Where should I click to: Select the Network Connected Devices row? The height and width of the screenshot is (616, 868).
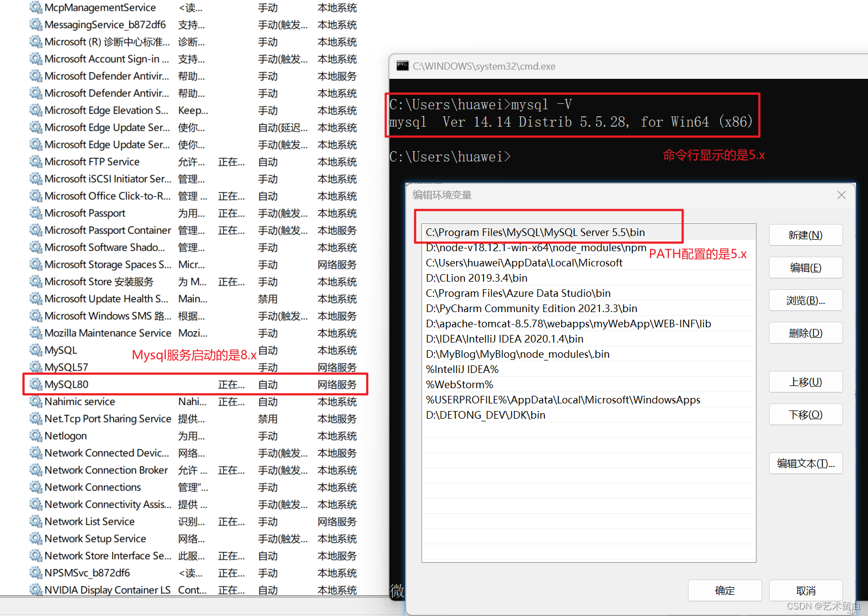(193, 453)
